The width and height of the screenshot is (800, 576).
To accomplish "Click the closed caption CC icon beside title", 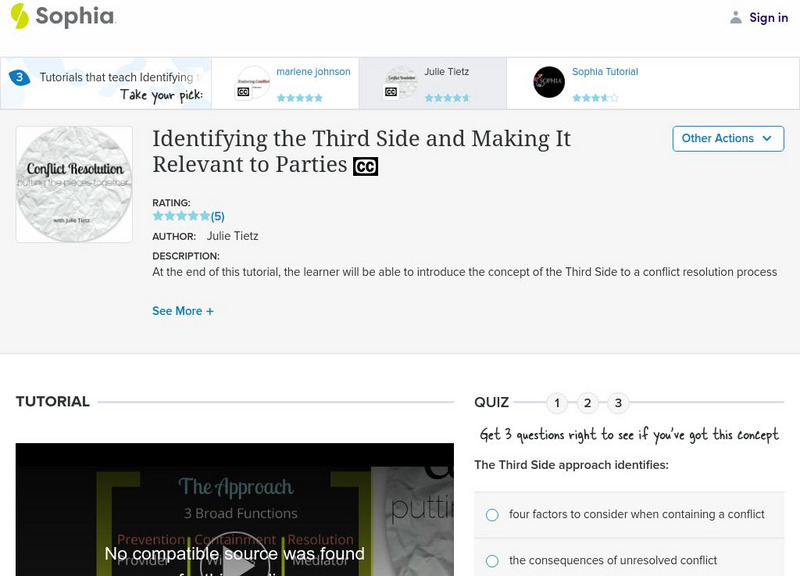I will tap(365, 166).
